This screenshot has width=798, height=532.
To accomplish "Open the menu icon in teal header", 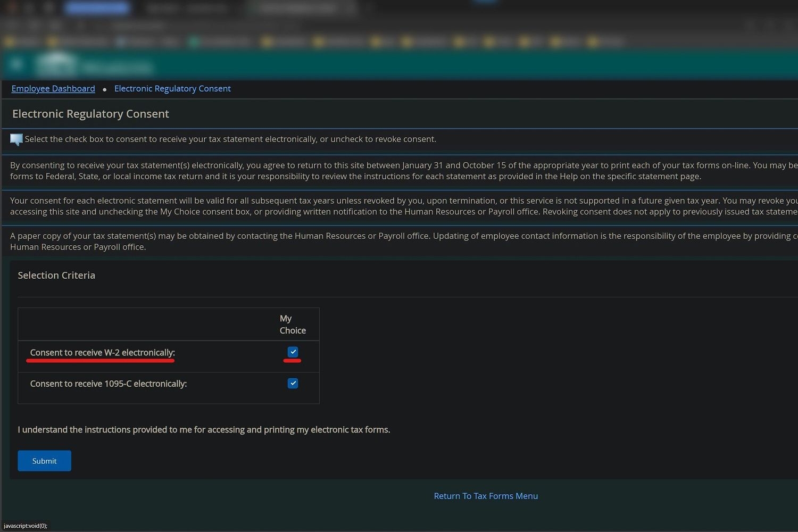I will 16,64.
